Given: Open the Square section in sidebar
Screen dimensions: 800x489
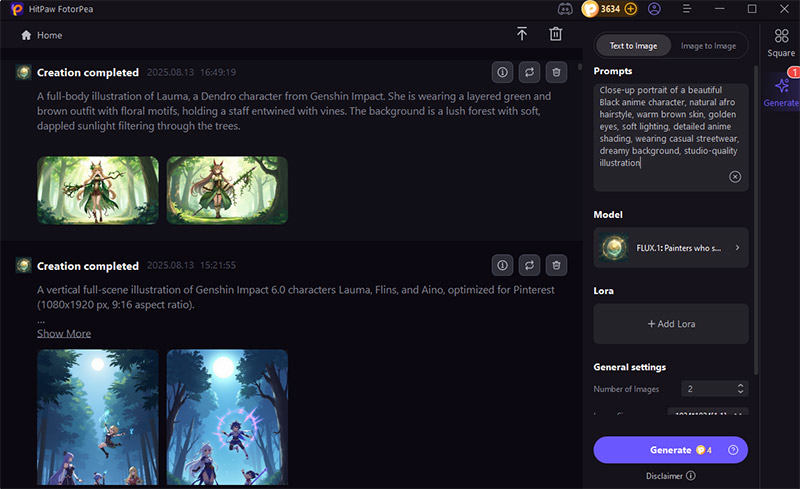Looking at the screenshot, I should point(781,42).
